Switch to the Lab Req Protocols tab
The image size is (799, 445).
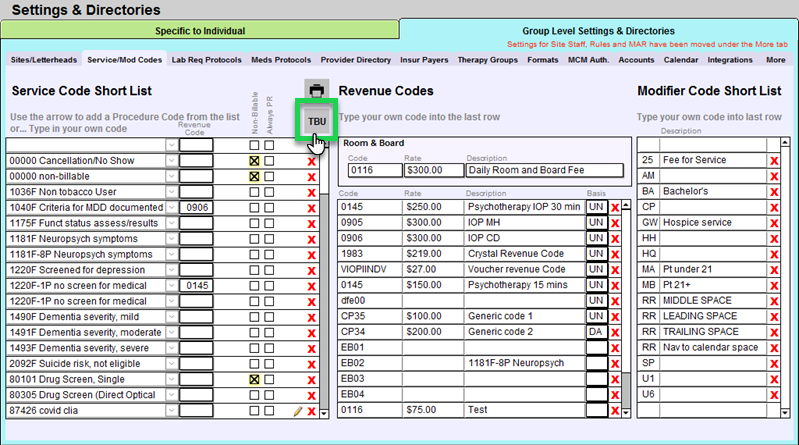coord(206,60)
